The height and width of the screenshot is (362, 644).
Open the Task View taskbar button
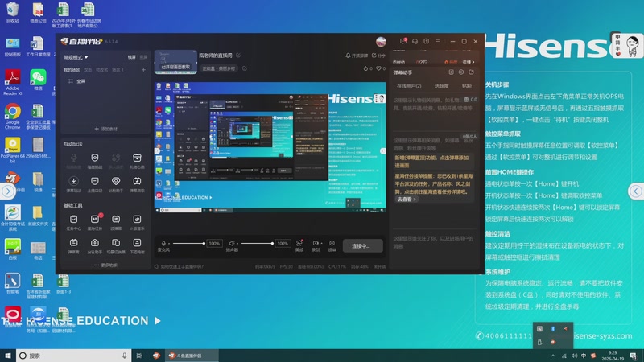coord(139,356)
